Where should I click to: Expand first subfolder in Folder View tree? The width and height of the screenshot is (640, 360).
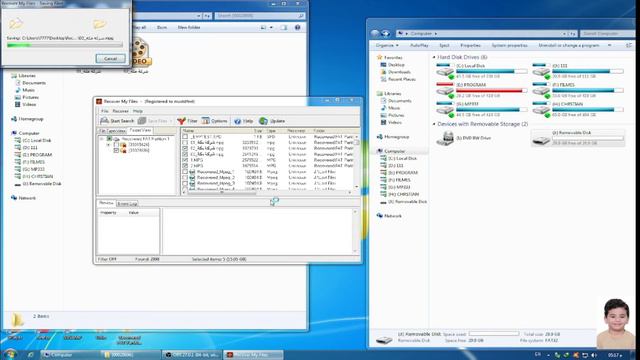tap(109, 144)
